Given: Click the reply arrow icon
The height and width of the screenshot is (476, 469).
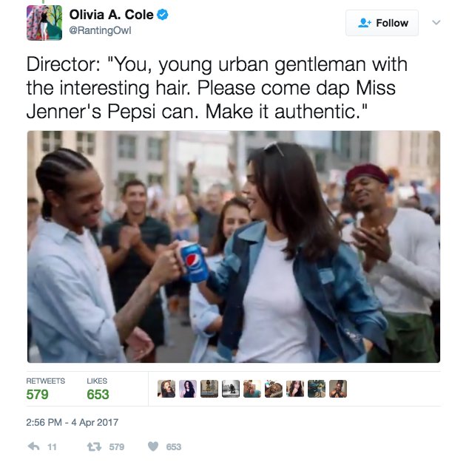Looking at the screenshot, I should [x=34, y=446].
